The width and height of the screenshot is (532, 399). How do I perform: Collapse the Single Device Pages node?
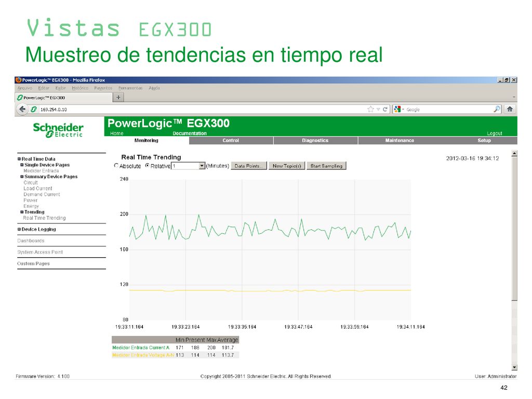click(x=22, y=165)
